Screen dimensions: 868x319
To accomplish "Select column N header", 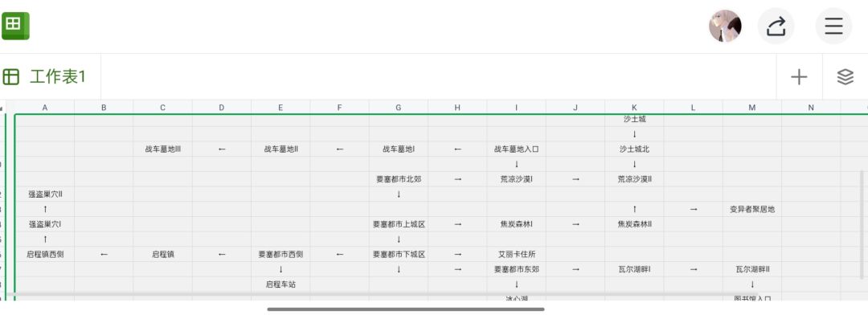I will [x=811, y=108].
